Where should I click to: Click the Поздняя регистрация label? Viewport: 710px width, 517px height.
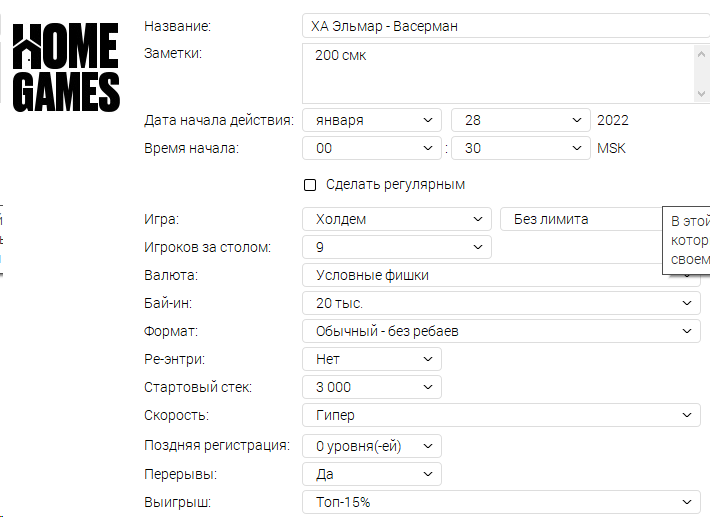216,445
